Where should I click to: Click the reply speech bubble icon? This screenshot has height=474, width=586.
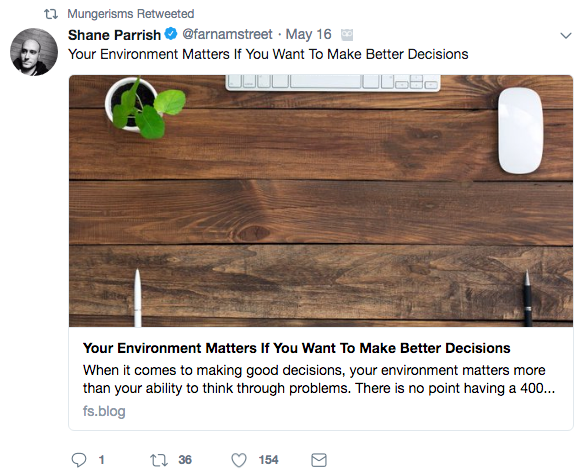(x=79, y=460)
